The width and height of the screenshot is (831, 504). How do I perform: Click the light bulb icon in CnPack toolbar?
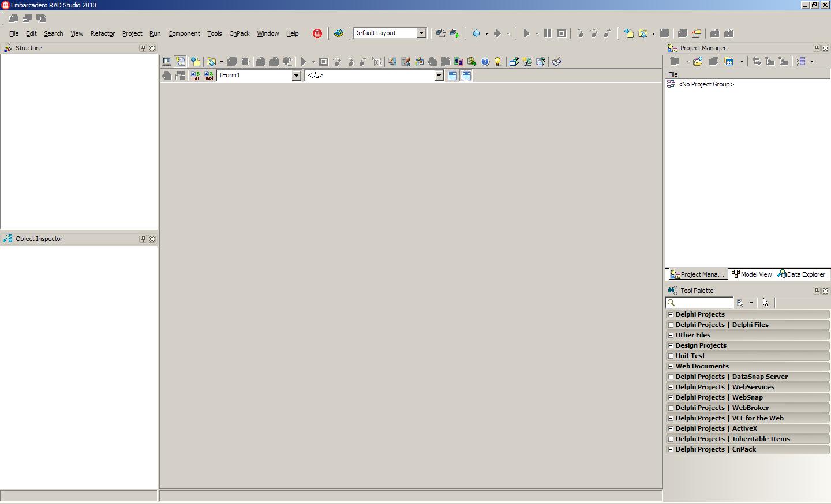tap(498, 62)
